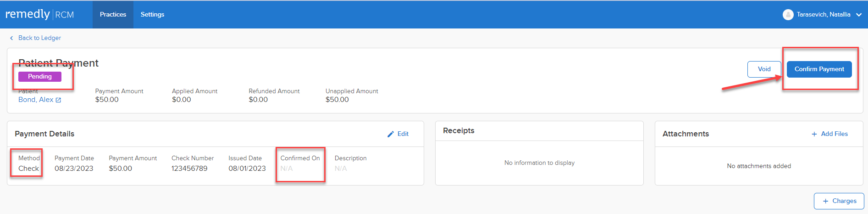Open the Settings tab

(152, 14)
